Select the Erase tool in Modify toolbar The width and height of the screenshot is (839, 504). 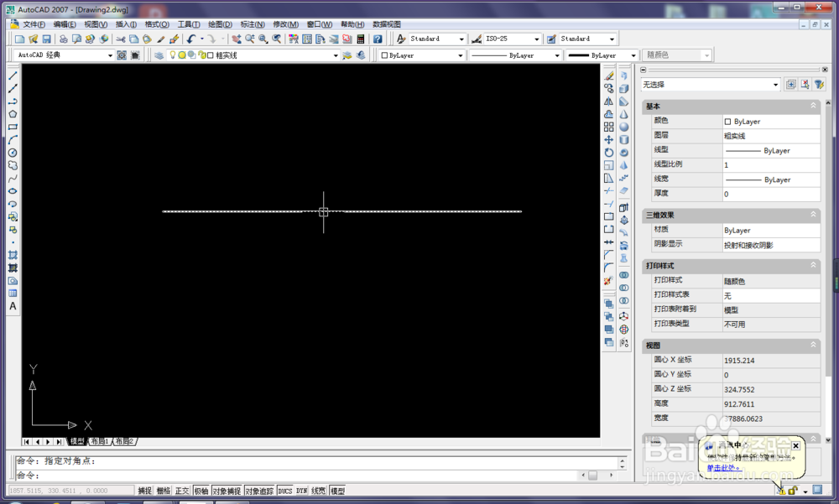(609, 75)
